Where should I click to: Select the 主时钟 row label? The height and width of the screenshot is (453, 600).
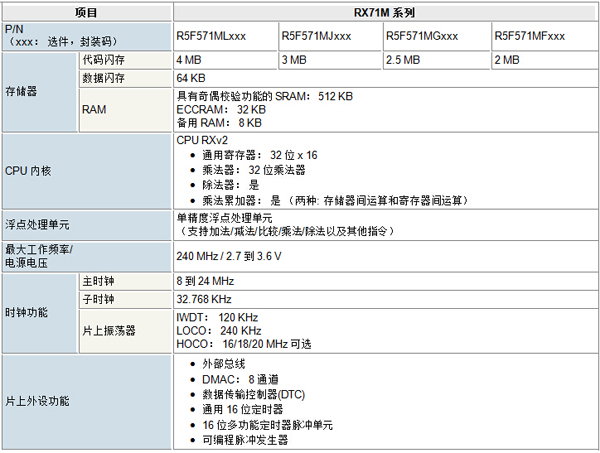[x=98, y=282]
